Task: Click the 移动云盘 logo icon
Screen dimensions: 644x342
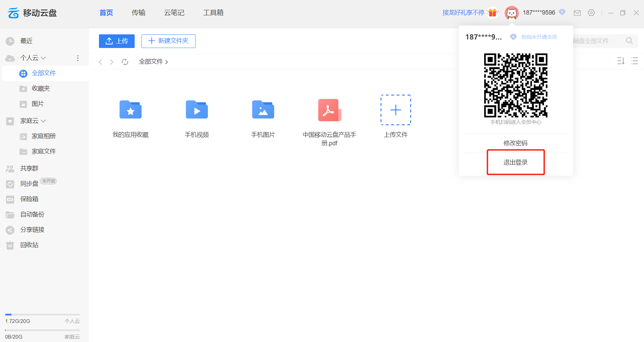Action: pyautogui.click(x=13, y=13)
